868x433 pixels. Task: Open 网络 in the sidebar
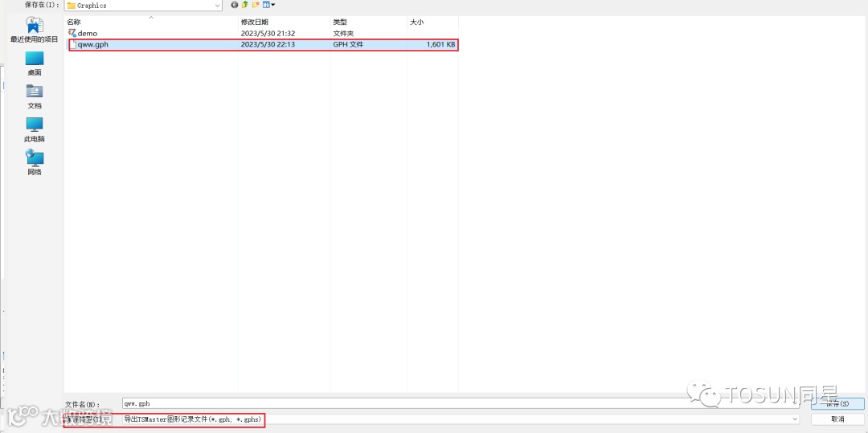(35, 163)
